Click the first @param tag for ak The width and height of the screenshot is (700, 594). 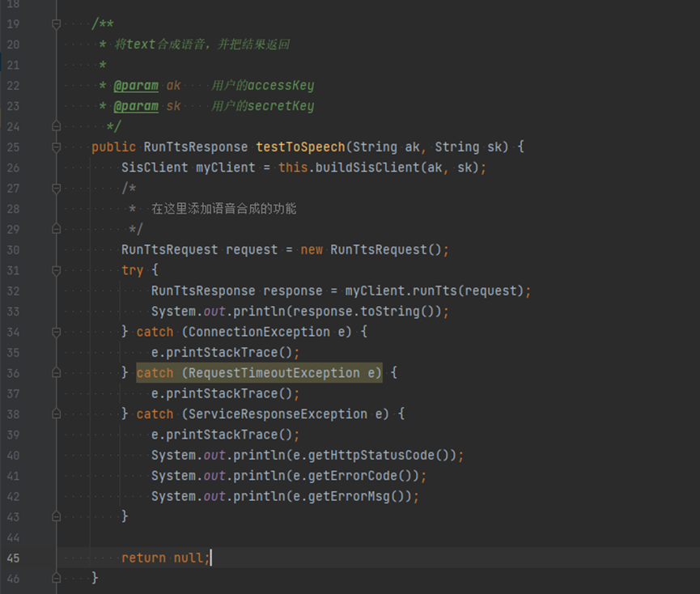coord(135,86)
